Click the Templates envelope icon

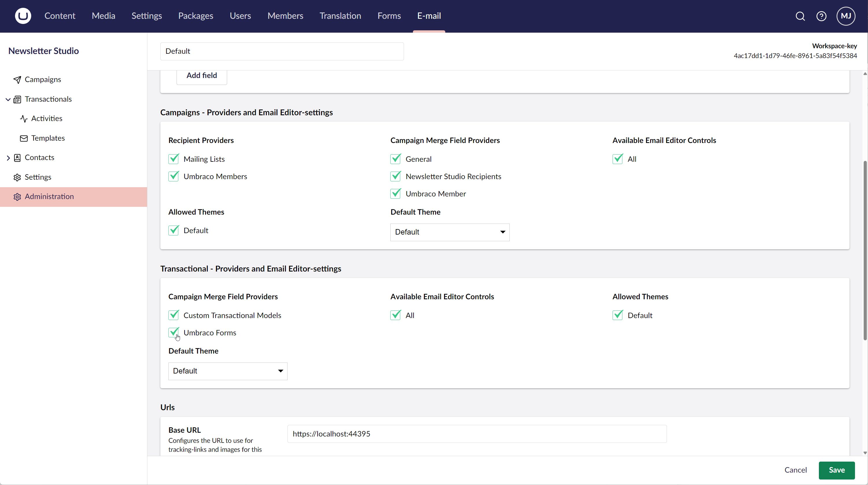tap(24, 138)
